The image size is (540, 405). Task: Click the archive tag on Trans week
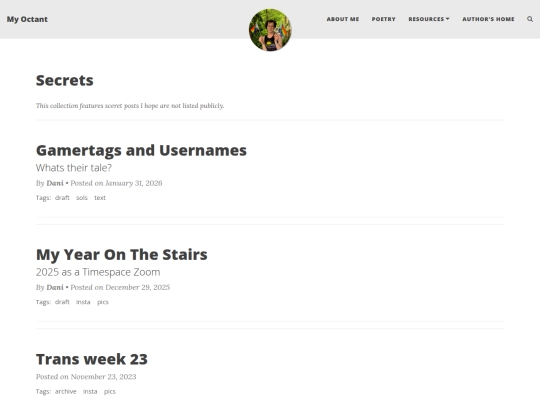click(x=65, y=392)
